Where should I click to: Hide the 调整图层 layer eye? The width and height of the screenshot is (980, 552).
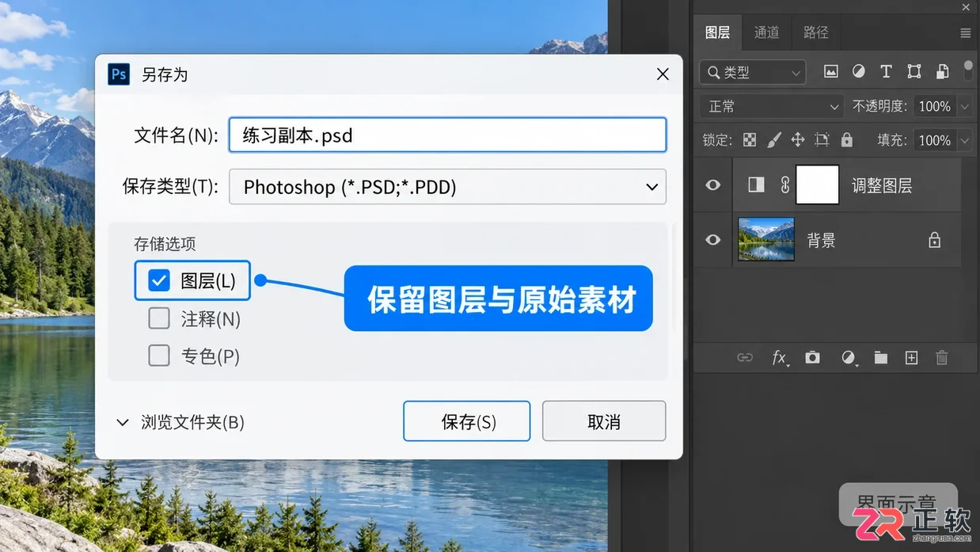(713, 185)
